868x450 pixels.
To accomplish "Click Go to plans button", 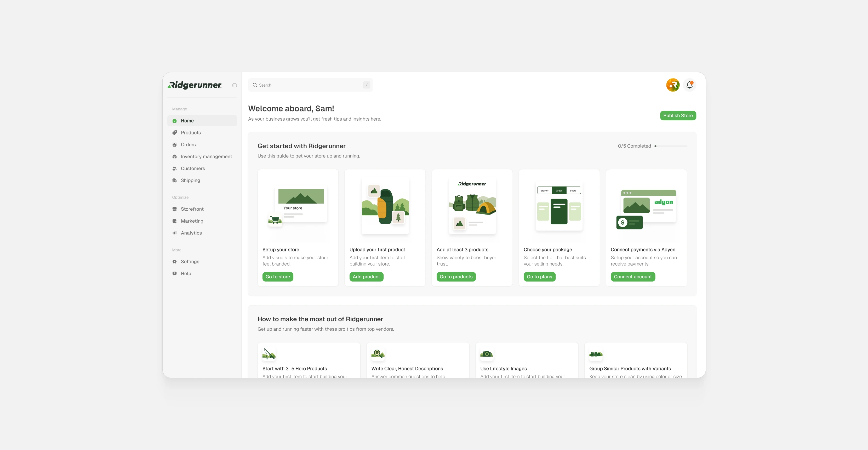I will coord(539,277).
